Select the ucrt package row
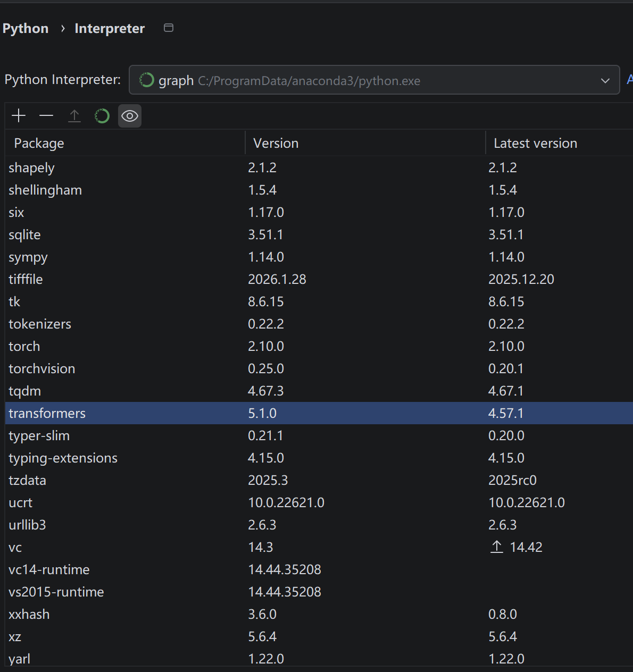Viewport: 633px width, 672px height. (319, 502)
